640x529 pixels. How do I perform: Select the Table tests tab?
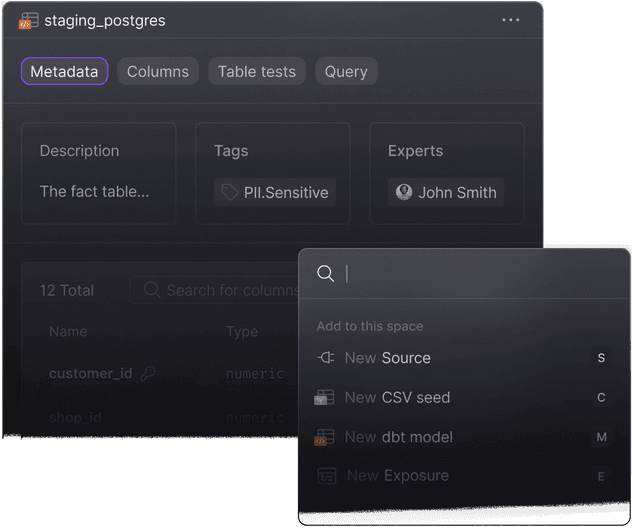tap(257, 71)
